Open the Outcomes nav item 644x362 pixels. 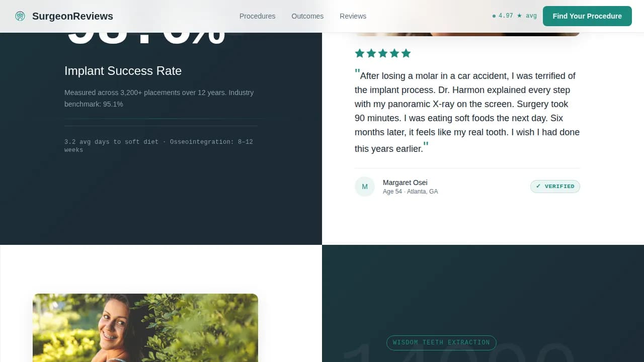307,16
